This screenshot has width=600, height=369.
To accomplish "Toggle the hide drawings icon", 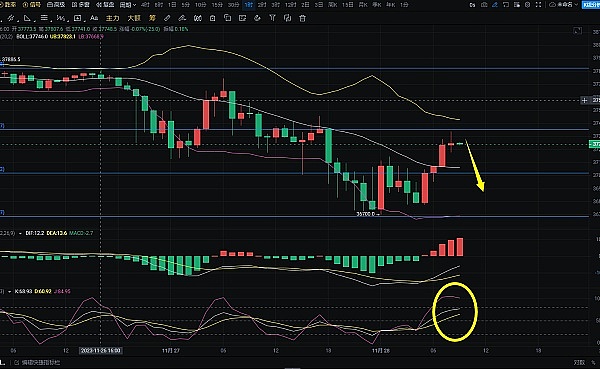I will tap(257, 18).
